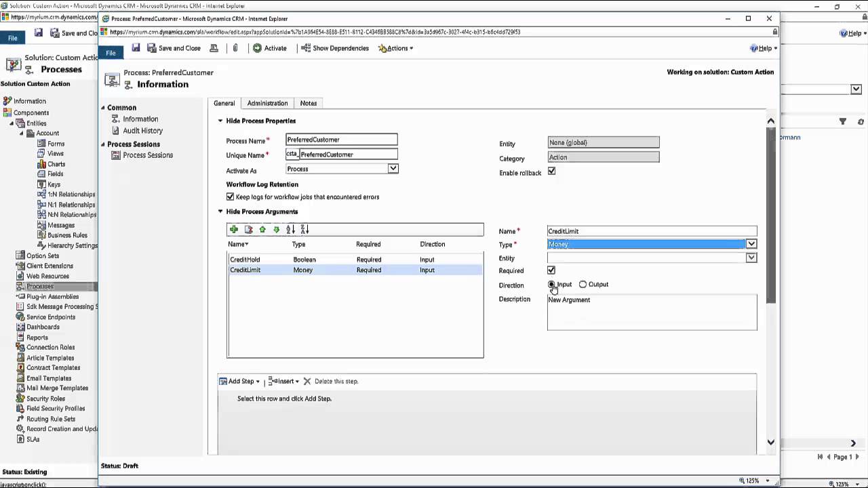Click the Save floppy disk icon in the process toolbar

click(x=136, y=48)
